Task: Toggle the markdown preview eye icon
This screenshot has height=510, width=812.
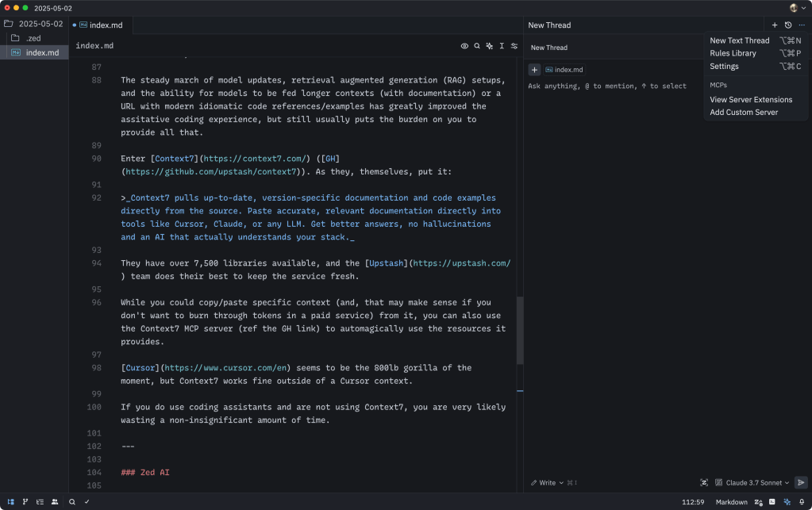Action: 464,46
